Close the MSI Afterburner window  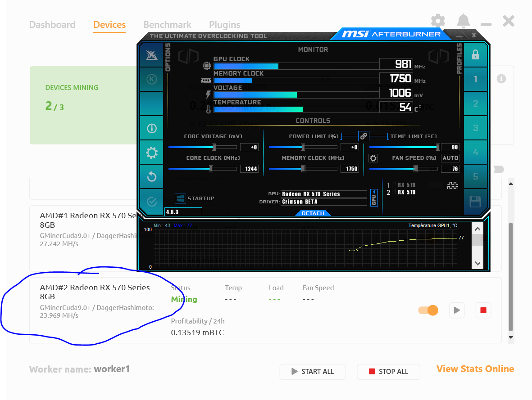[473, 35]
